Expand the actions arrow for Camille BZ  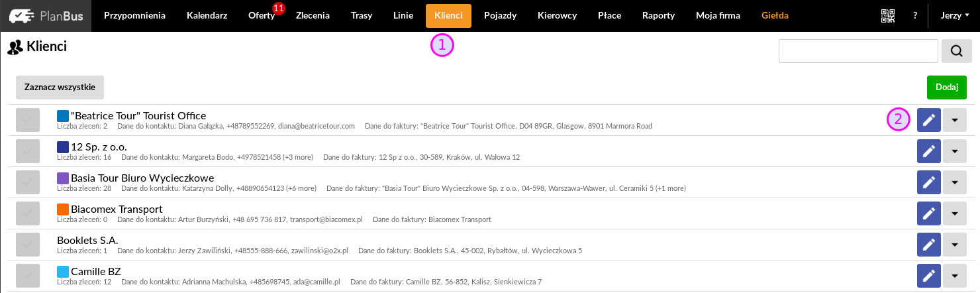click(954, 276)
